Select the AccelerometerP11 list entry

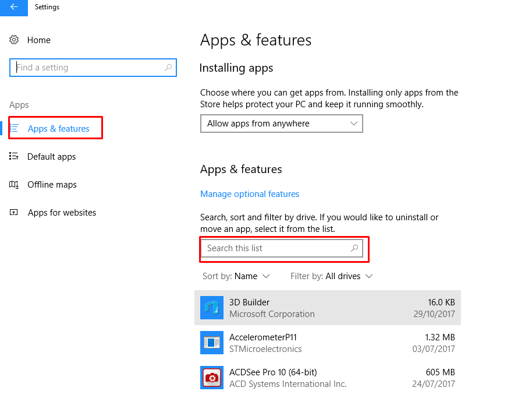328,343
